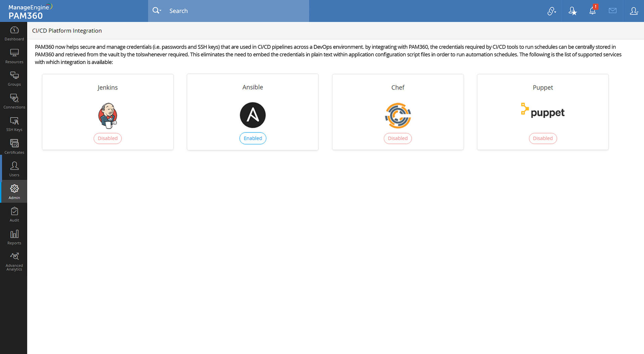644x354 pixels.
Task: Open SSH Keys section
Action: point(14,124)
